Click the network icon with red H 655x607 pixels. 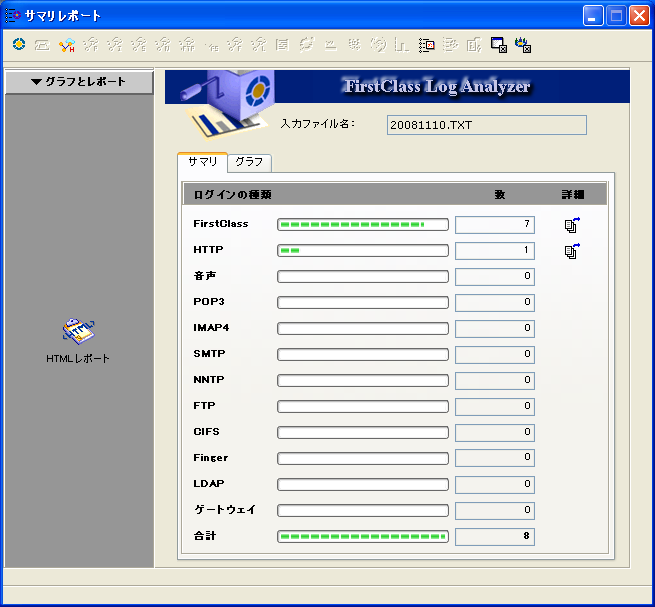[67, 45]
